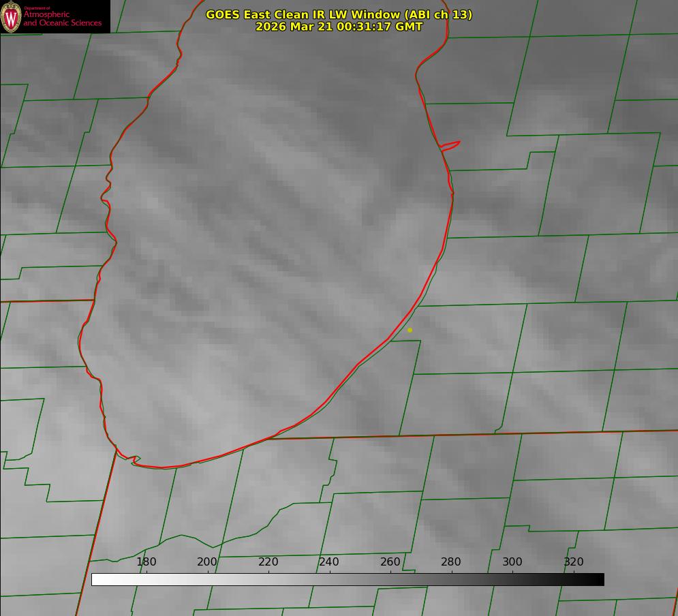Click the 240 label on the color scale
Screen dimensions: 678x616
pos(329,561)
